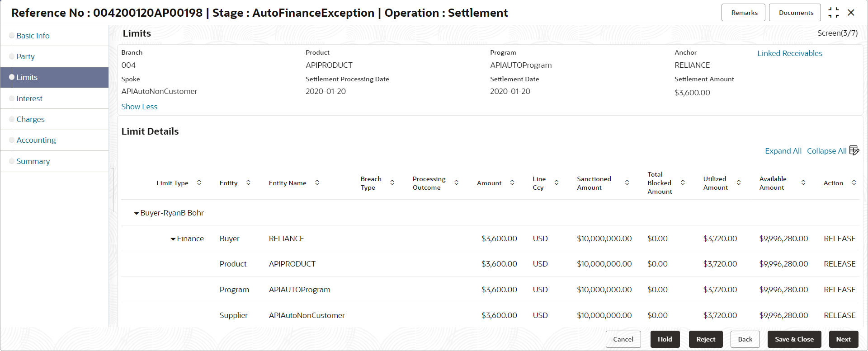Sort by Utilized Amount column arrows
Image resolution: width=868 pixels, height=351 pixels.
click(739, 183)
